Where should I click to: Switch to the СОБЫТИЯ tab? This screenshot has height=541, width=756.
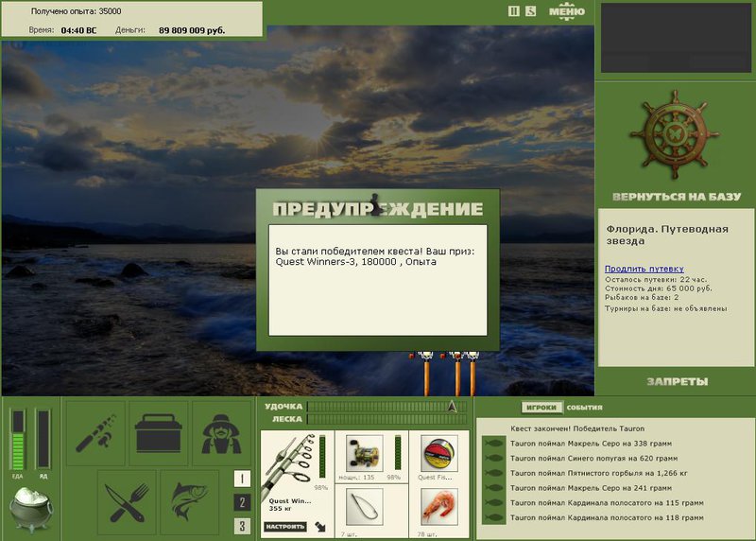point(584,408)
